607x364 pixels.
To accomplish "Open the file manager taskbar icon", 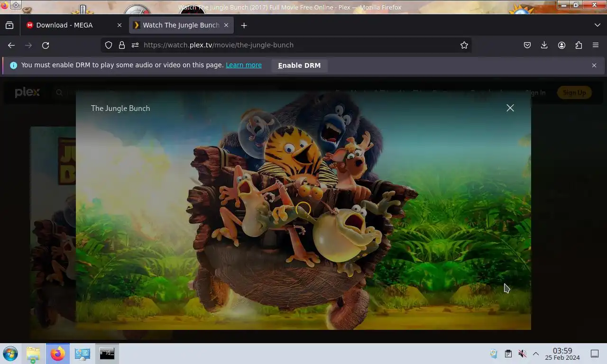I will pyautogui.click(x=33, y=354).
